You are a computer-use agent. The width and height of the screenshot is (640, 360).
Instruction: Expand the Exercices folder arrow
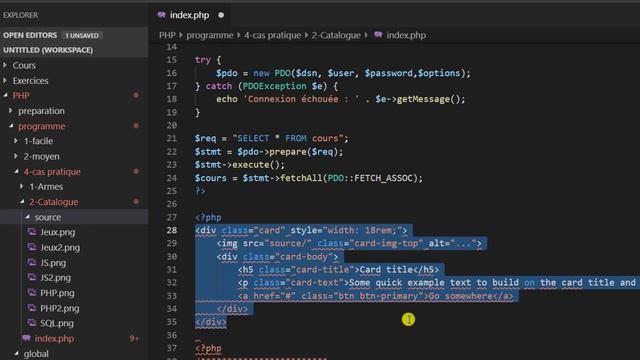point(5,81)
